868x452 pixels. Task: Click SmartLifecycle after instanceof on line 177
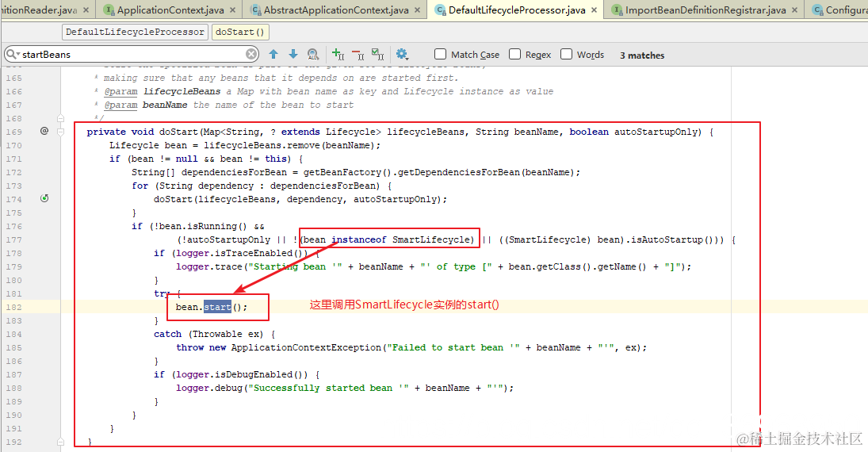433,239
